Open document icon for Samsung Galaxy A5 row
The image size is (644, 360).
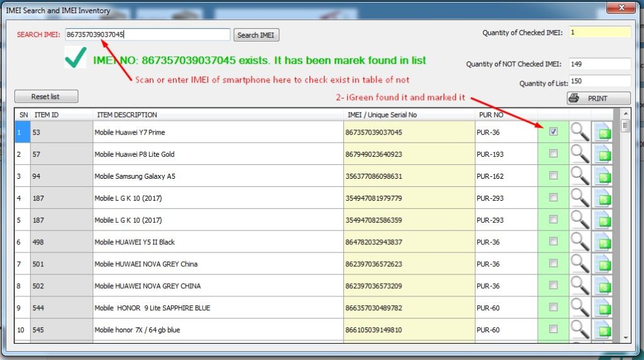click(x=602, y=176)
